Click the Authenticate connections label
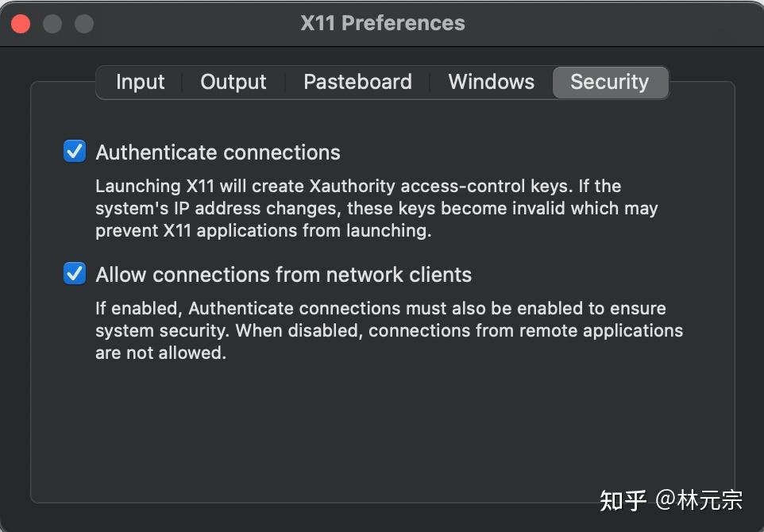 (x=218, y=152)
